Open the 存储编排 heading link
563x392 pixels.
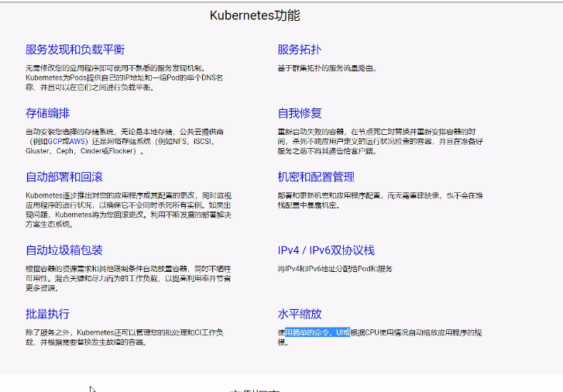click(x=47, y=113)
